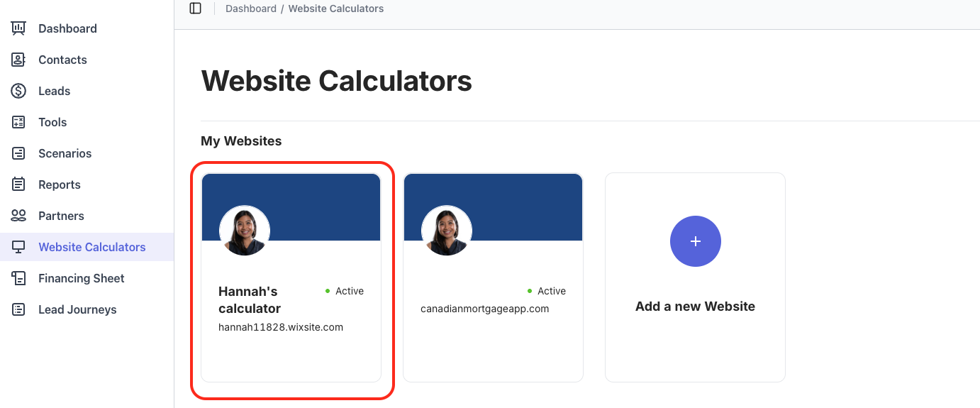Screen dimensions: 980x408
Task: Click the Dashboard sidebar icon
Action: pyautogui.click(x=19, y=28)
